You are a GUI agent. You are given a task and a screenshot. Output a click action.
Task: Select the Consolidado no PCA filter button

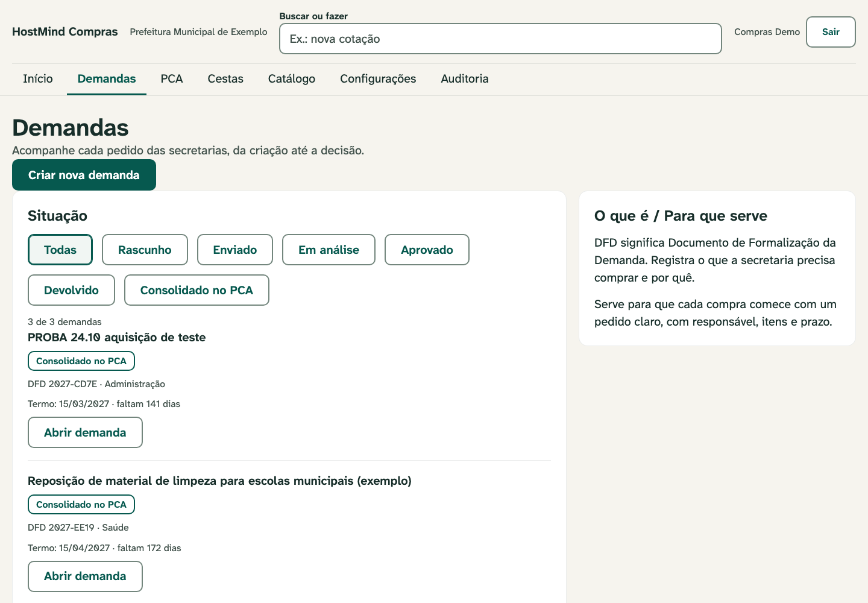[x=197, y=290]
